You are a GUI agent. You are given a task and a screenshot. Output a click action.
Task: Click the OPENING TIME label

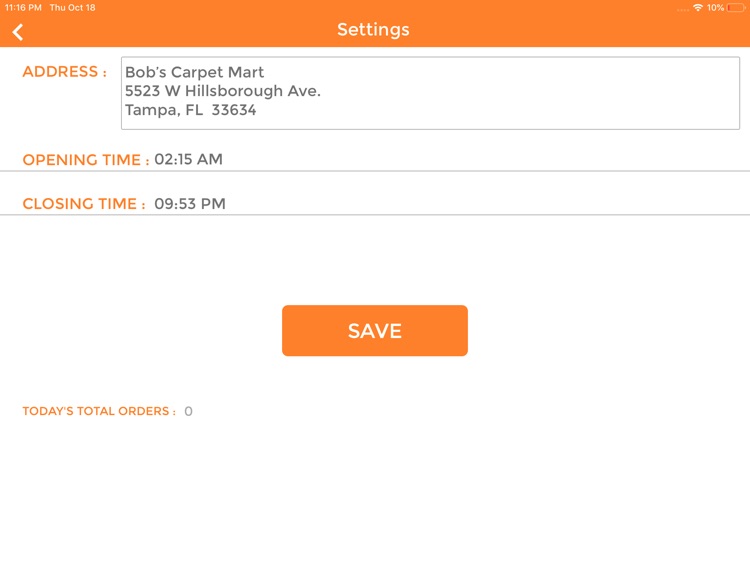pyautogui.click(x=86, y=160)
